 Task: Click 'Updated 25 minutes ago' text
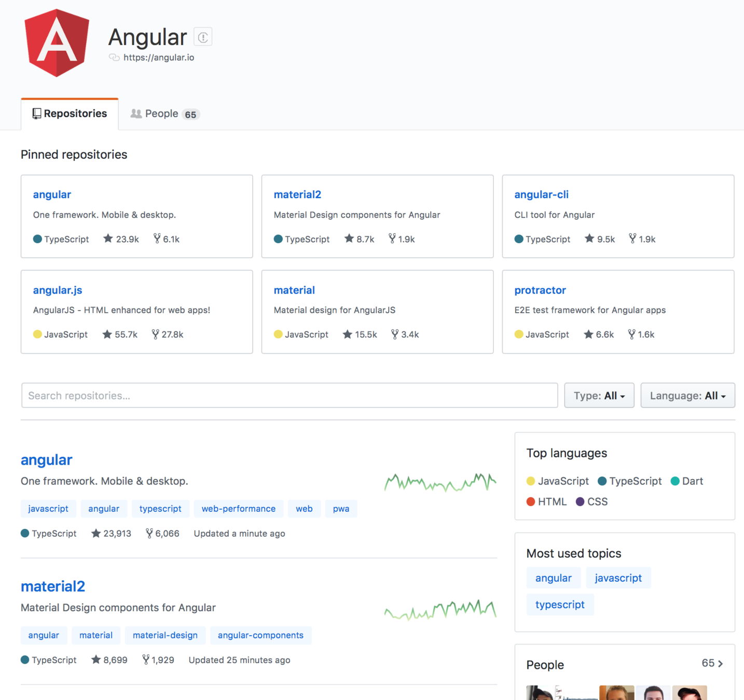[x=240, y=660]
